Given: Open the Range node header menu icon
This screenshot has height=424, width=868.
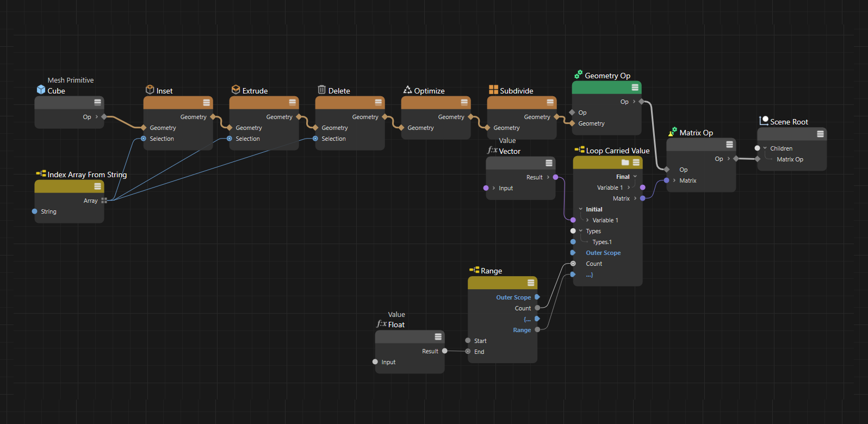Looking at the screenshot, I should click(531, 283).
